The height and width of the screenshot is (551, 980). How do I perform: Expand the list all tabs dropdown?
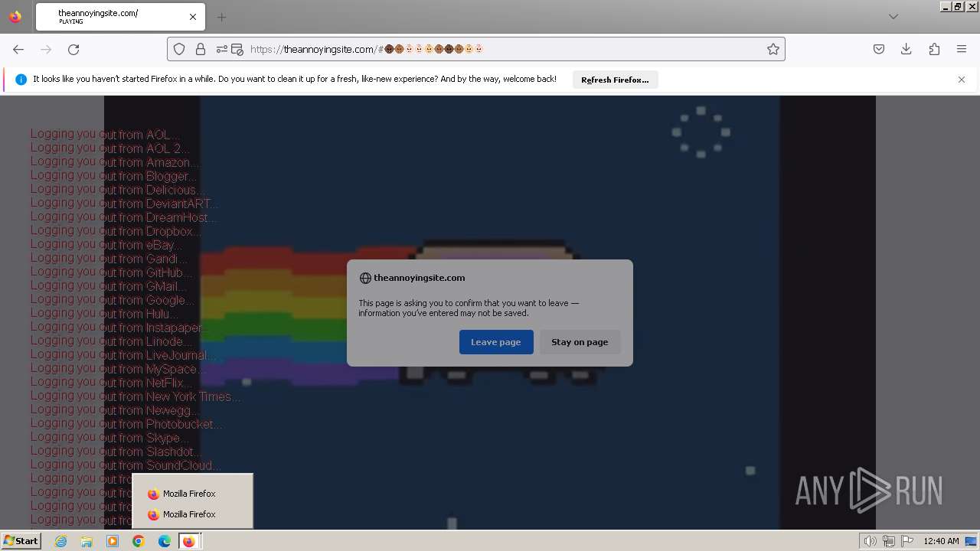pos(893,17)
